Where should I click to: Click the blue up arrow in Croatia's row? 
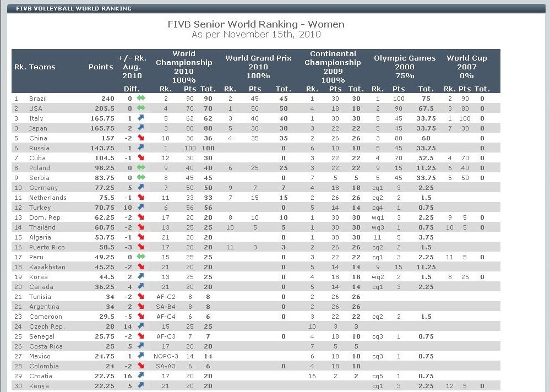coord(140,376)
